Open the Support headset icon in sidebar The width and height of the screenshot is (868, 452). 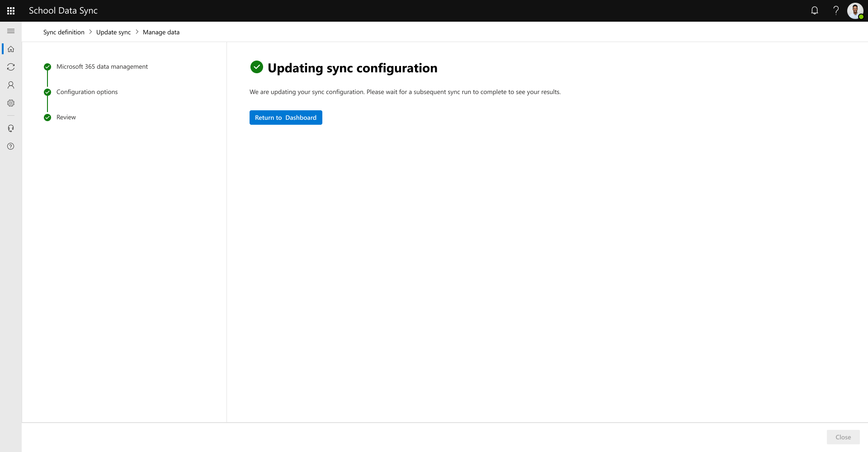(11, 128)
